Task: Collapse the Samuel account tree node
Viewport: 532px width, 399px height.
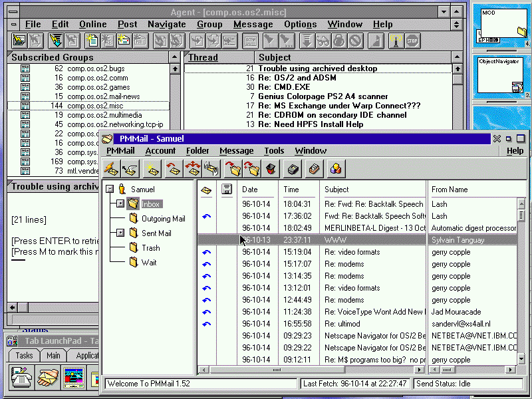Action: point(110,189)
